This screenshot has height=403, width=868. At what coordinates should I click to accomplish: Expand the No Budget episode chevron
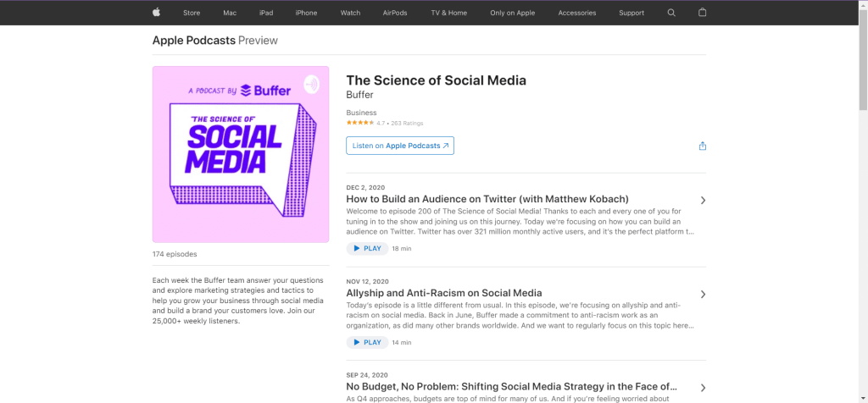703,388
